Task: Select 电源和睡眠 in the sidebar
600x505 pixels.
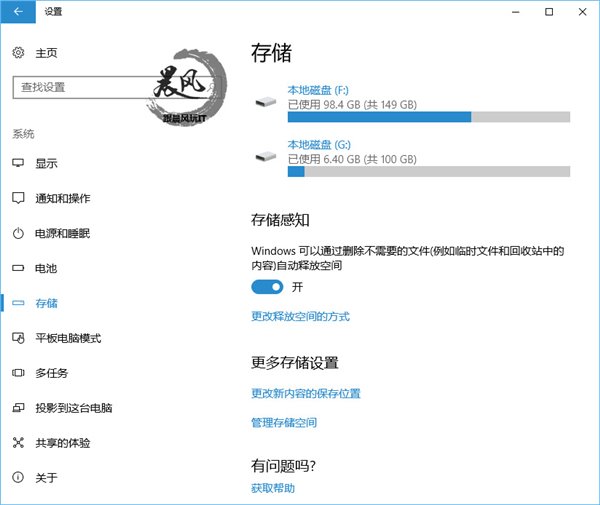Action: [62, 233]
